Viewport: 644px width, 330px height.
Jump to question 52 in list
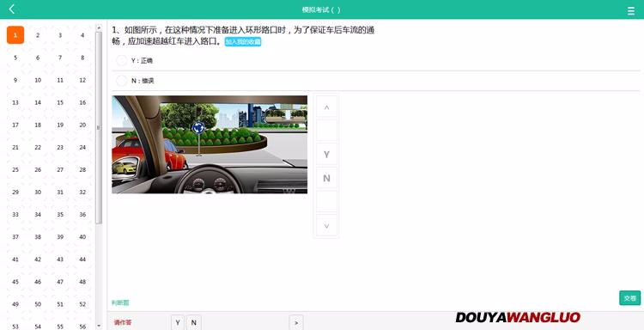82,304
